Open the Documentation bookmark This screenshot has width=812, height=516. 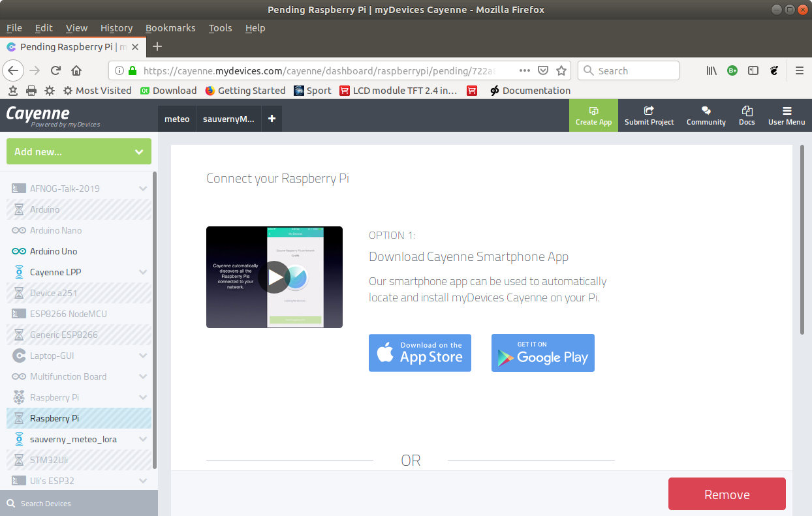530,91
